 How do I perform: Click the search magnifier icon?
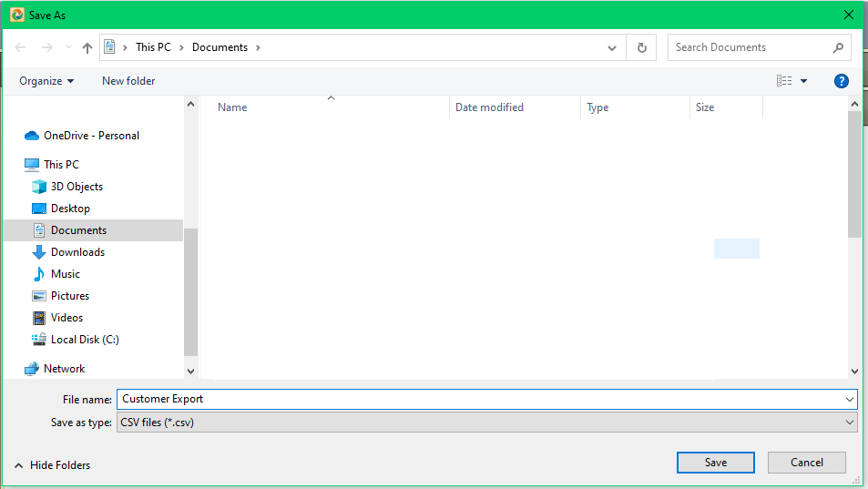click(838, 47)
